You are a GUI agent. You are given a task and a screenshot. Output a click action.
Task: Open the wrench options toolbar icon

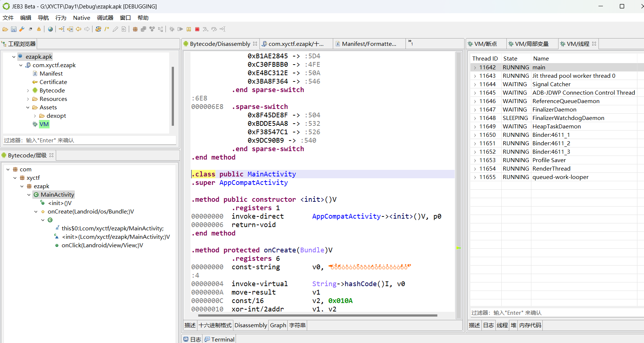(x=22, y=29)
